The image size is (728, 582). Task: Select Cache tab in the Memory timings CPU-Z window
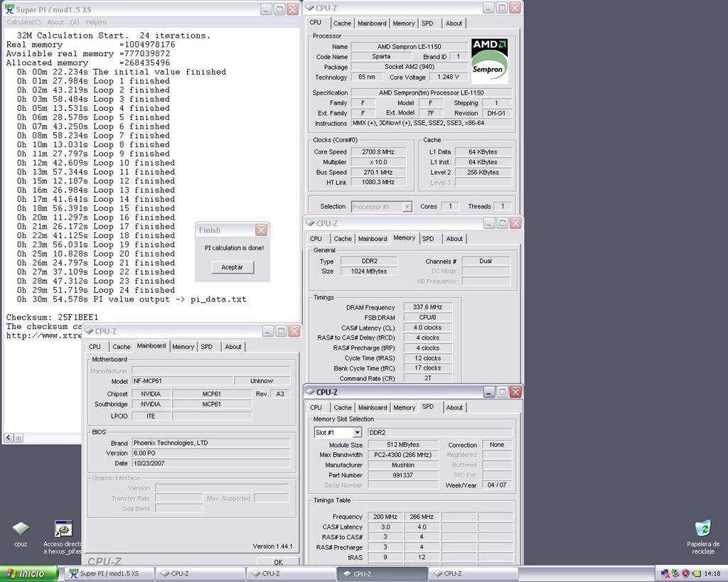tap(343, 239)
